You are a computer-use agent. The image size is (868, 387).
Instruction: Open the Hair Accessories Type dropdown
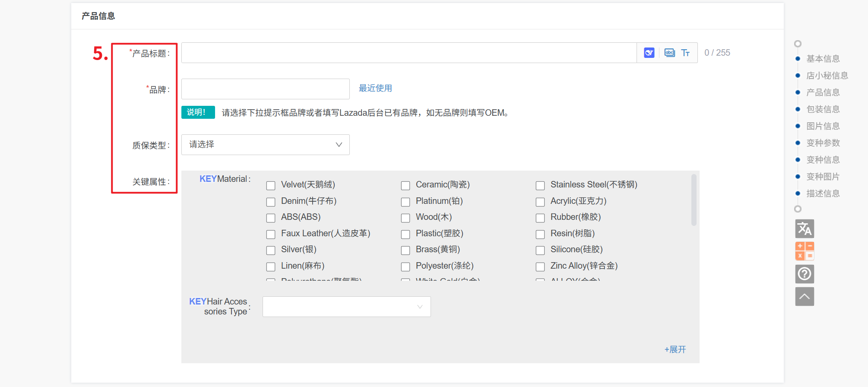tap(346, 307)
